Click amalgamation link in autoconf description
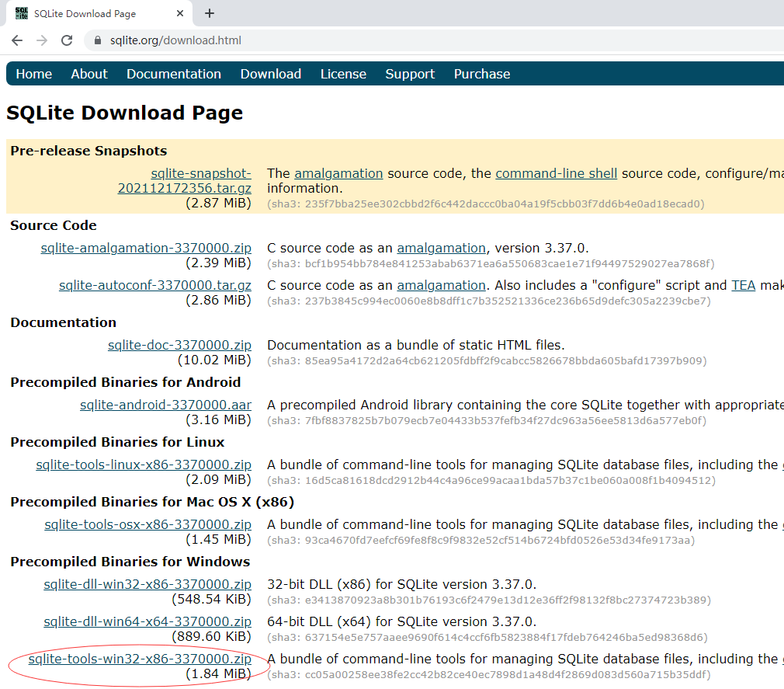Screen dimensions: 784x689 (x=441, y=285)
